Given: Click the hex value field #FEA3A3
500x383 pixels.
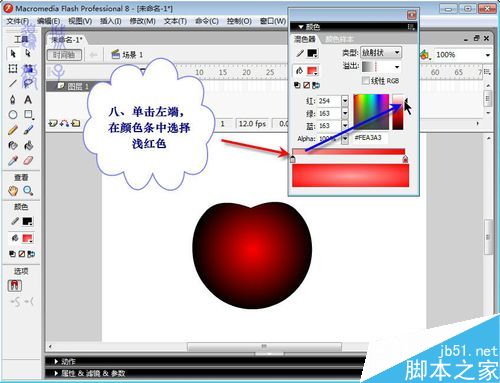Looking at the screenshot, I should [x=370, y=138].
